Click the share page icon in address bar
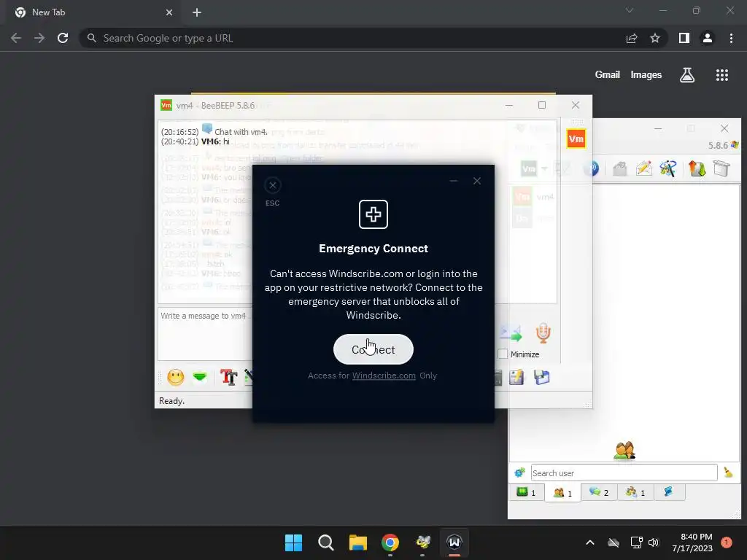Image resolution: width=747 pixels, height=560 pixels. point(632,38)
